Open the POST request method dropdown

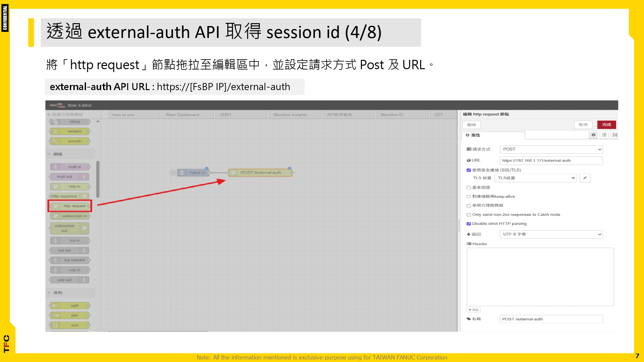coord(551,149)
